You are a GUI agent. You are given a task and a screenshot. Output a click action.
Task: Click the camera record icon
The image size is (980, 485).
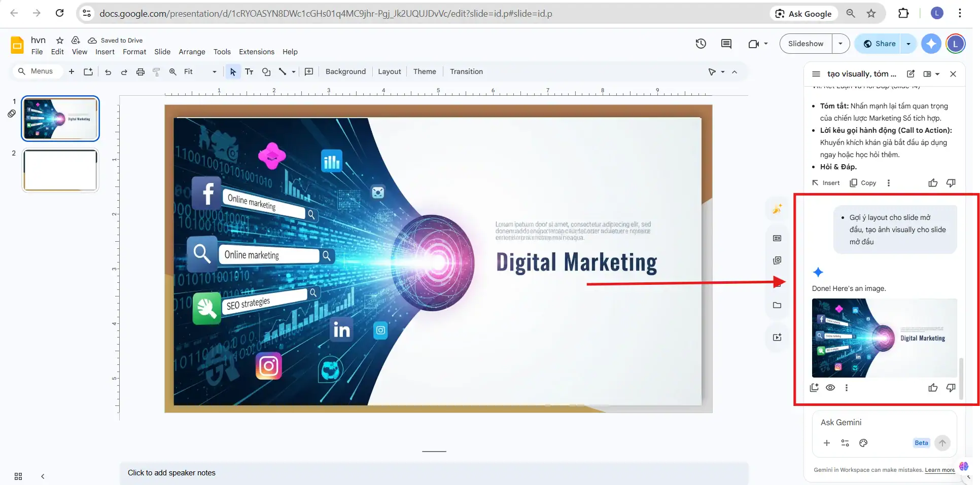[x=753, y=44]
